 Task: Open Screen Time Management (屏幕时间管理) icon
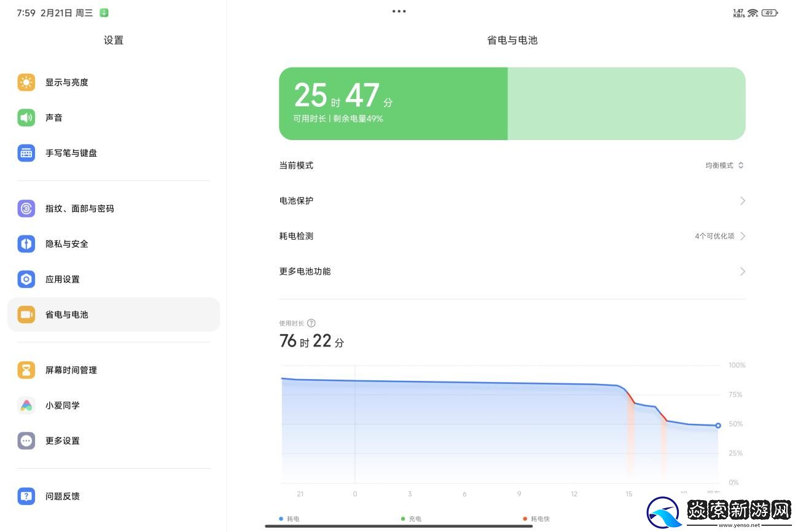pyautogui.click(x=26, y=370)
